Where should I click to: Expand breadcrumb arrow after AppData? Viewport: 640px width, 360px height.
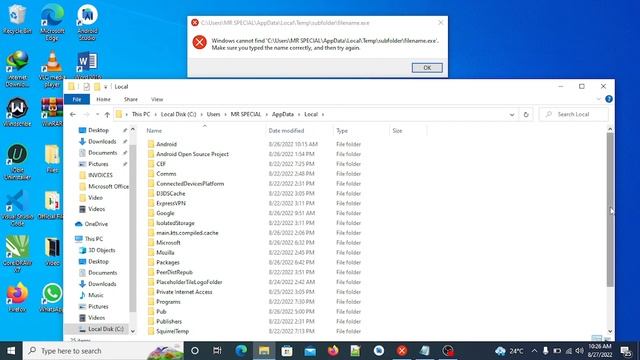[x=299, y=115]
